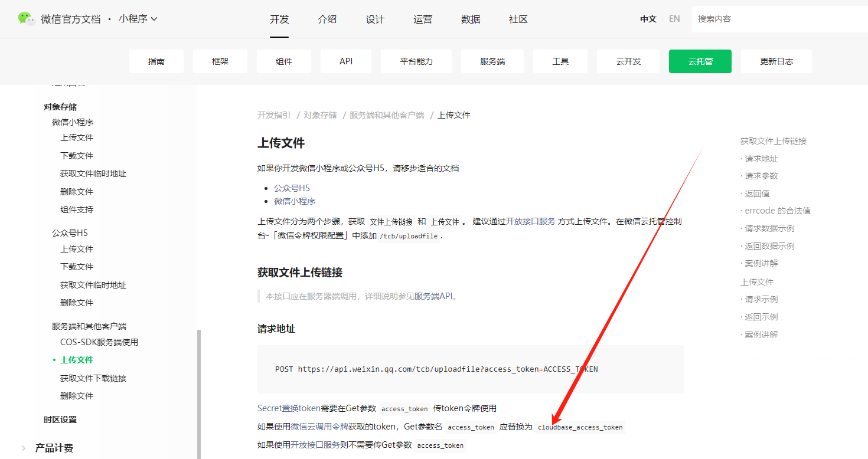Open 删除文件 under sidebar 微信小程序 group
Viewport: 868px width, 459px height.
tap(77, 192)
